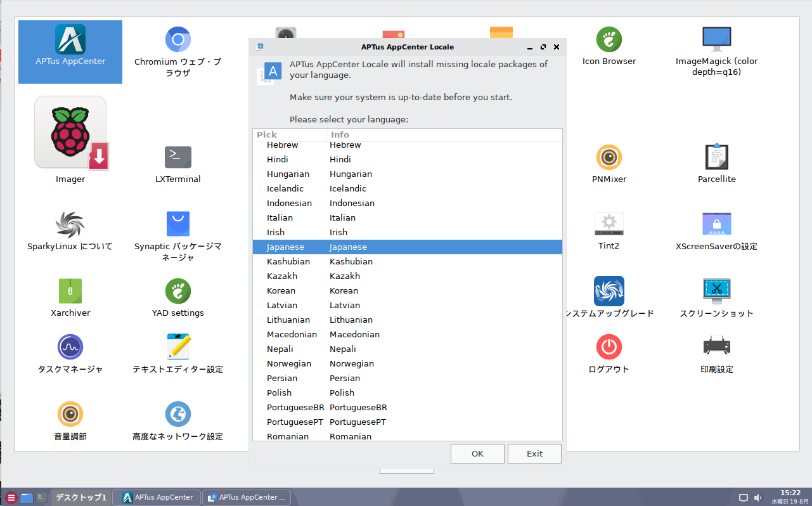Image resolution: width=812 pixels, height=506 pixels.
Task: Select Kazakh in the language list
Action: [x=408, y=276]
